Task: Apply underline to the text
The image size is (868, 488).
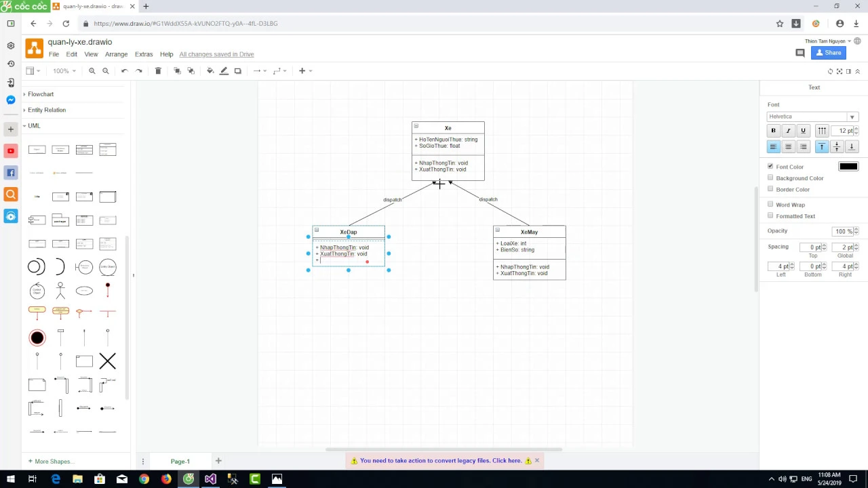Action: point(803,131)
